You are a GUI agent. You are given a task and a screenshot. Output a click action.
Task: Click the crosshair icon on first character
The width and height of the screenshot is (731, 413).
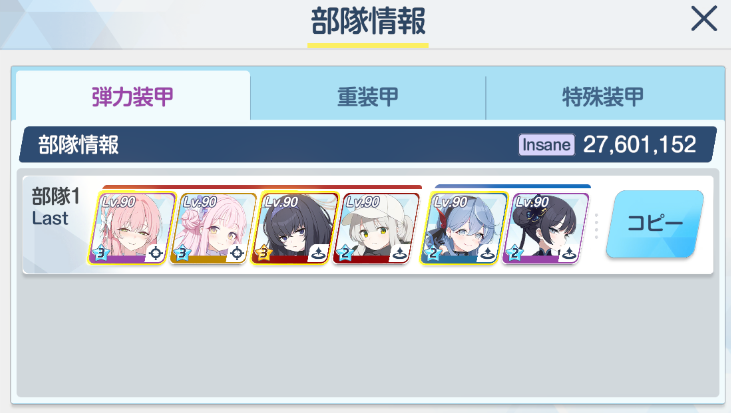click(x=156, y=254)
